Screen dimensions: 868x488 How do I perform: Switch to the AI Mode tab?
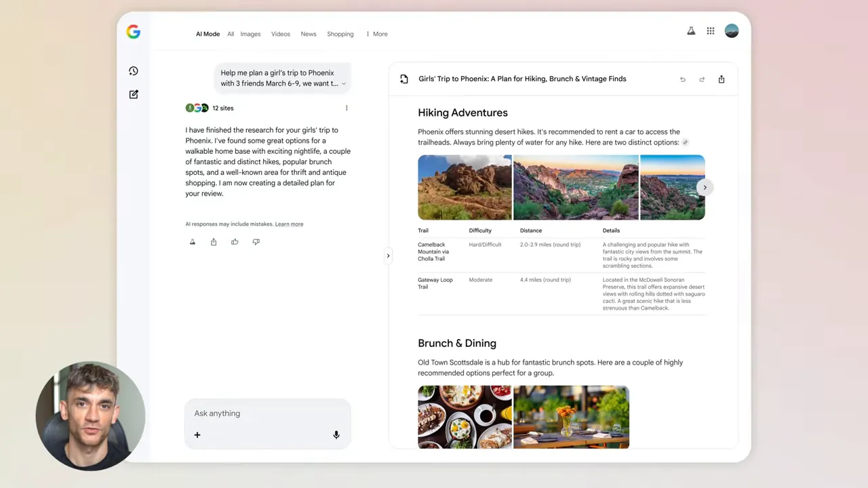pos(208,34)
